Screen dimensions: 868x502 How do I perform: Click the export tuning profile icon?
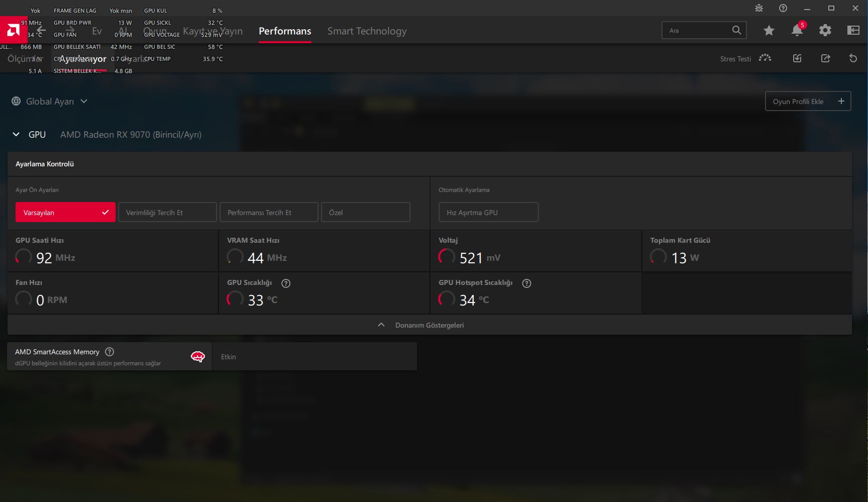click(x=825, y=58)
